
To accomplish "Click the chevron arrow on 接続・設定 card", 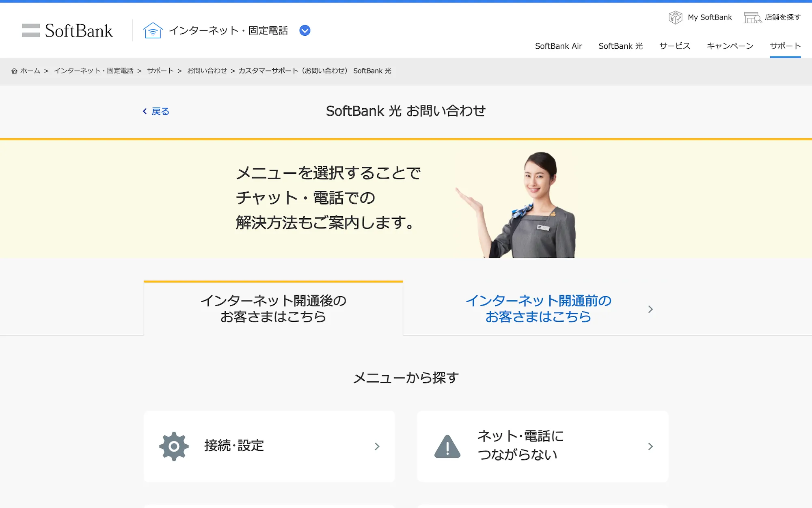I will point(377,446).
